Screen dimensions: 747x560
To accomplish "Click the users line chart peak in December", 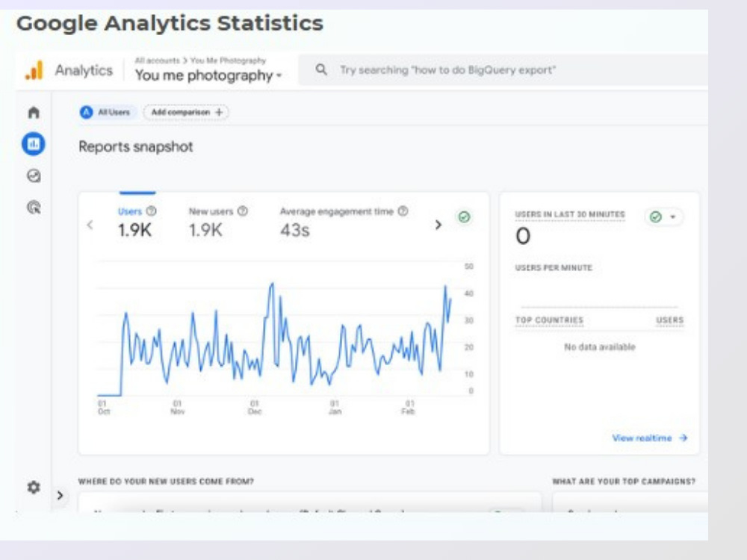I will [272, 284].
